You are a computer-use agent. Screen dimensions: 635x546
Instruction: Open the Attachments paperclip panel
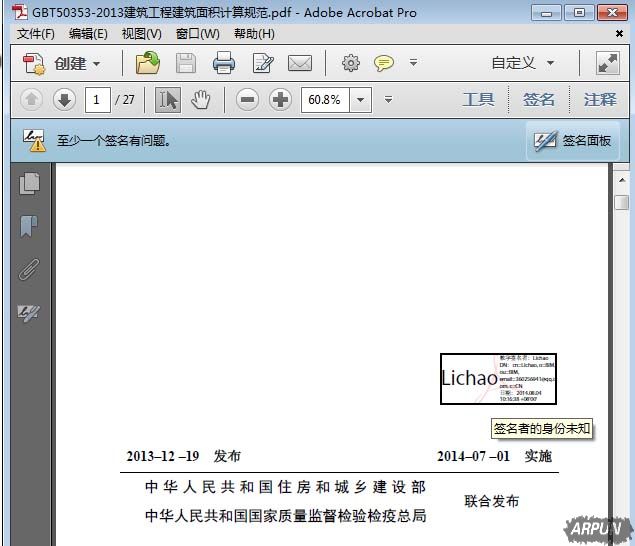click(x=30, y=270)
